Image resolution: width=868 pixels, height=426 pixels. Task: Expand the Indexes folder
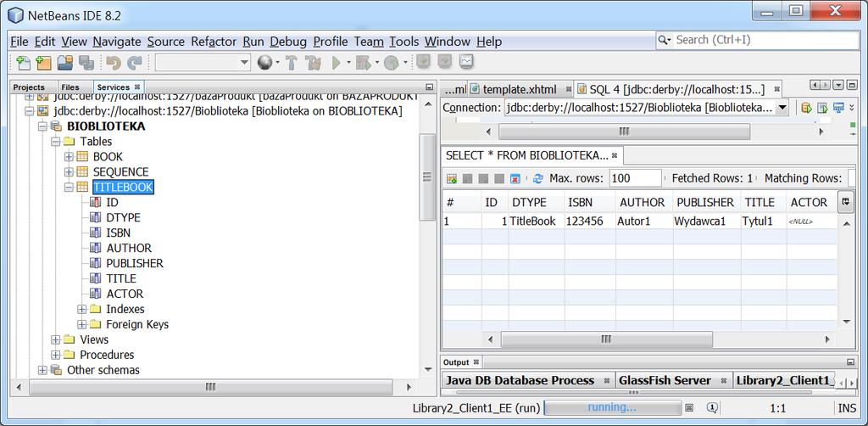tap(82, 309)
